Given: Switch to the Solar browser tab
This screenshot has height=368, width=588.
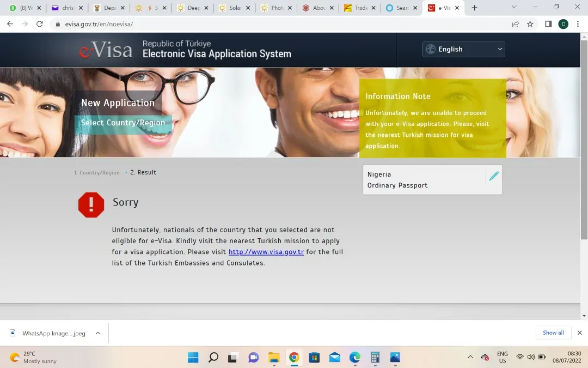Looking at the screenshot, I should pos(231,8).
